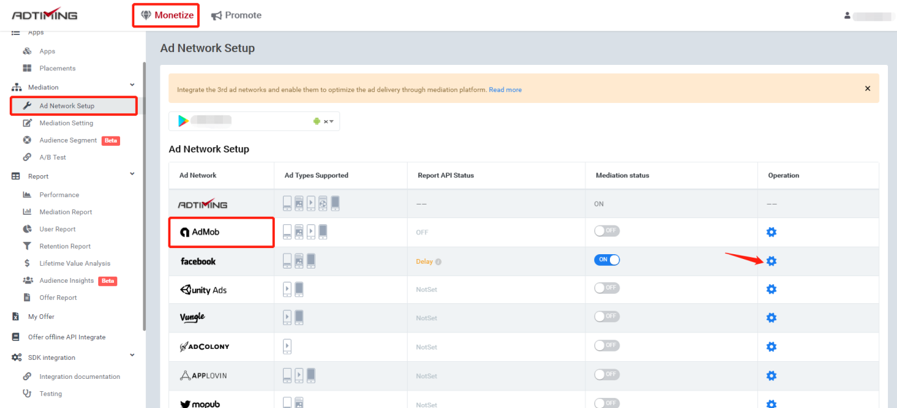Click the Report API Status column header
The image size is (897, 408).
446,176
